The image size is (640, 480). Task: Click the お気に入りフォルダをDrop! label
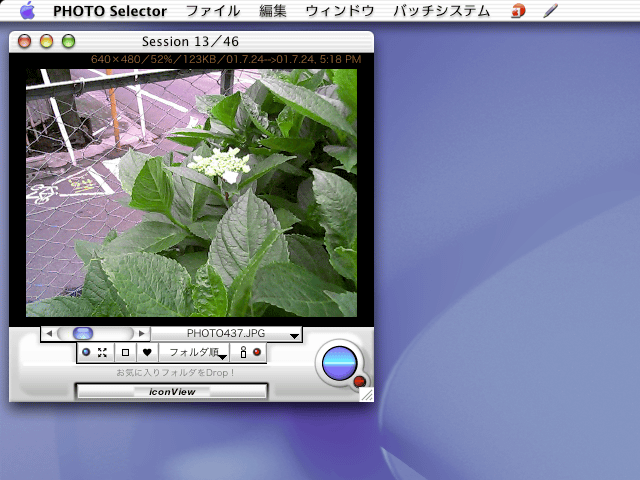point(175,373)
